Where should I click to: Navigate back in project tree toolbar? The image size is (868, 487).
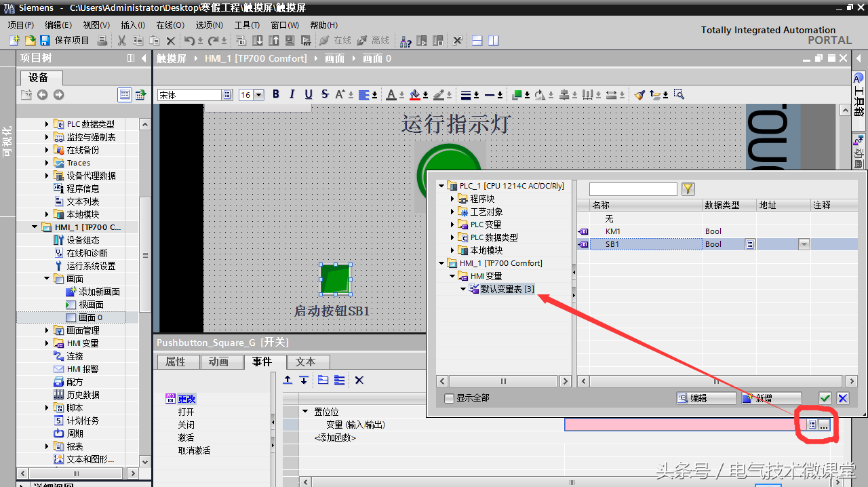42,95
